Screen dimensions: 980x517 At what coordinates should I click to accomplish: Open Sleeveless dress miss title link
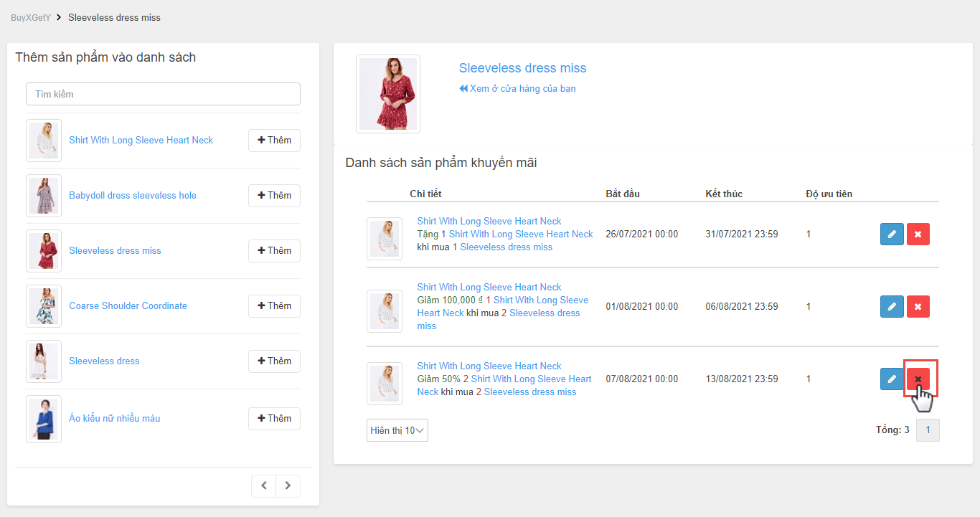click(522, 68)
